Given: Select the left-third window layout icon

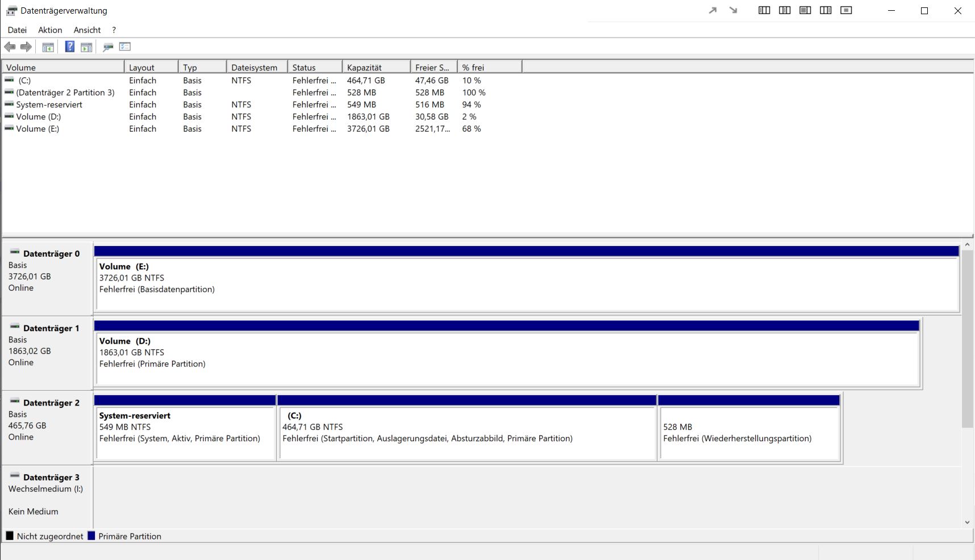Looking at the screenshot, I should [764, 10].
